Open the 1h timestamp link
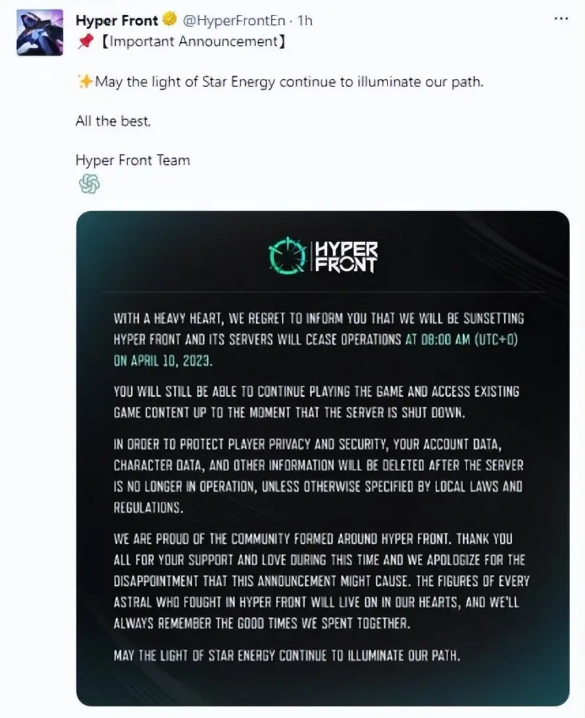The image size is (585, 718). pos(305,21)
